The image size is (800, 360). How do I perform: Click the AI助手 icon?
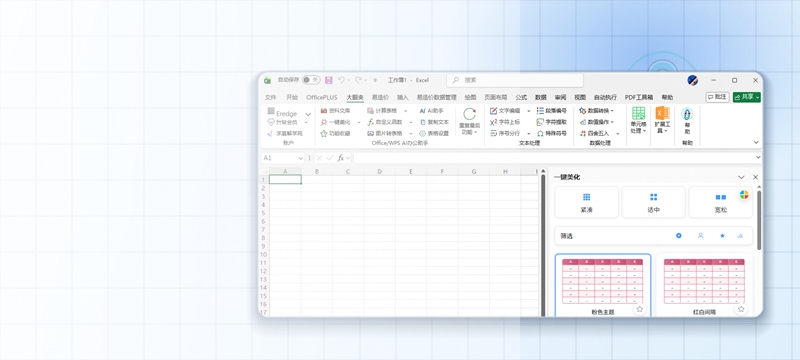[422, 111]
